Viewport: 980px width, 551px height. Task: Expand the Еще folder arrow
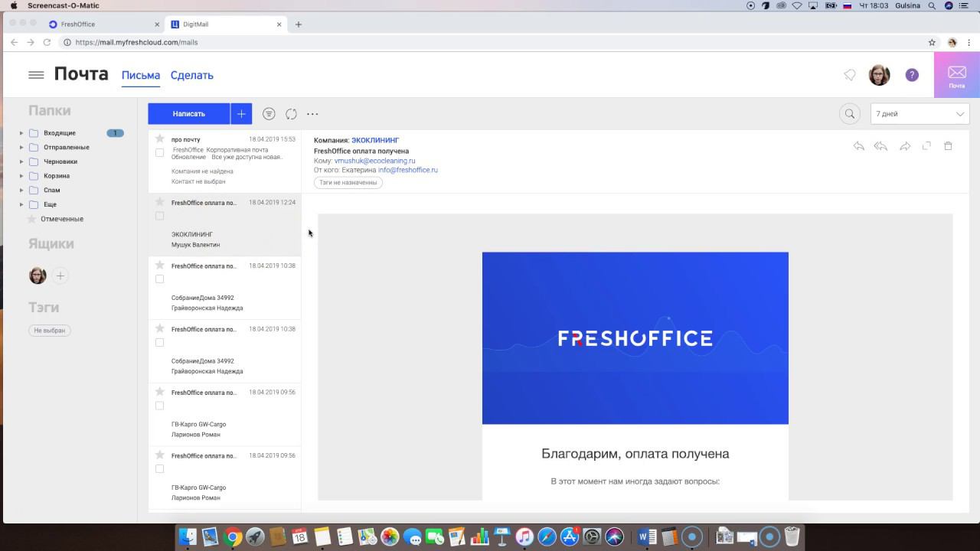click(x=21, y=204)
